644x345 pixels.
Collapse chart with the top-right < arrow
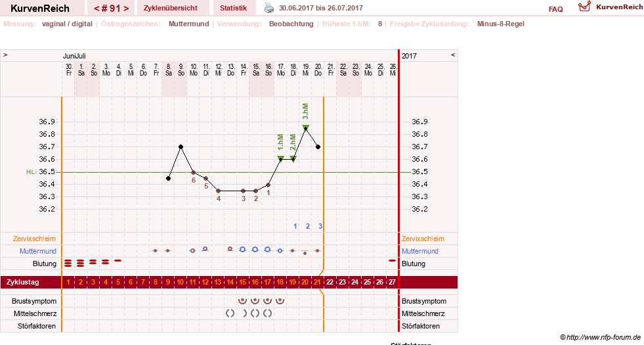pyautogui.click(x=453, y=55)
